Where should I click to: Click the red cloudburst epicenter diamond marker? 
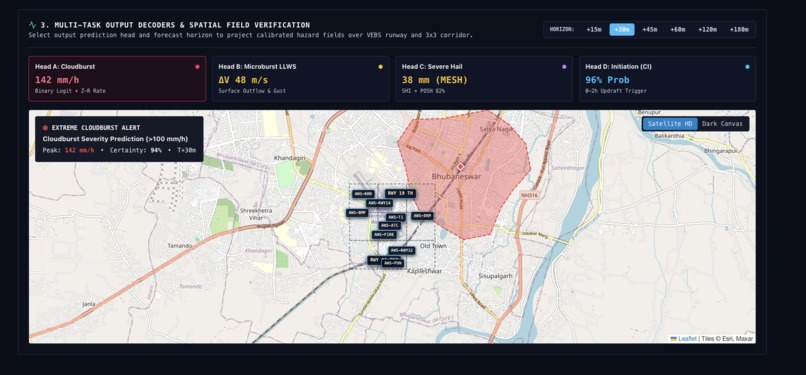point(461,166)
